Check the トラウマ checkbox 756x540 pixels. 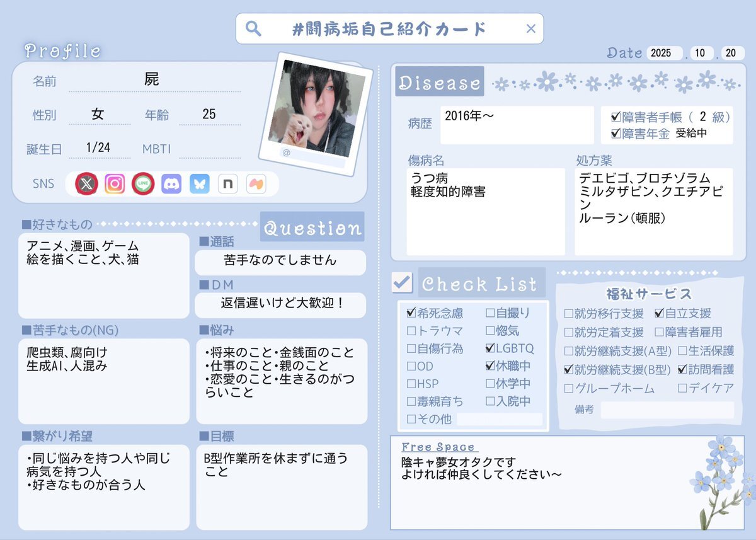tap(411, 330)
